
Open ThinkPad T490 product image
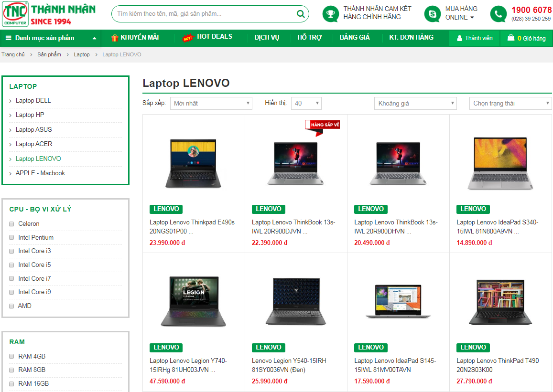[x=500, y=302]
